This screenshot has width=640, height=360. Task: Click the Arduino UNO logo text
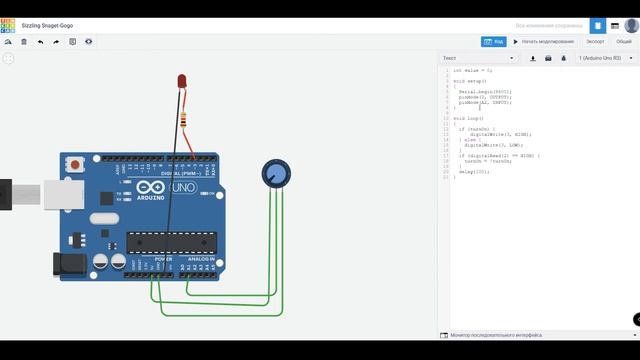pyautogui.click(x=183, y=188)
